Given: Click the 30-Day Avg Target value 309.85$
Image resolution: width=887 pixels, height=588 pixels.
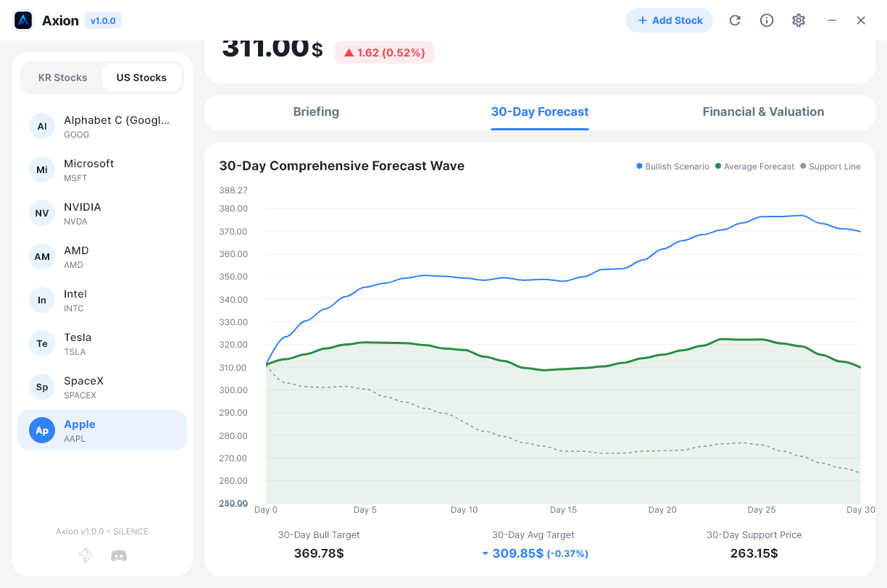Looking at the screenshot, I should [x=517, y=553].
